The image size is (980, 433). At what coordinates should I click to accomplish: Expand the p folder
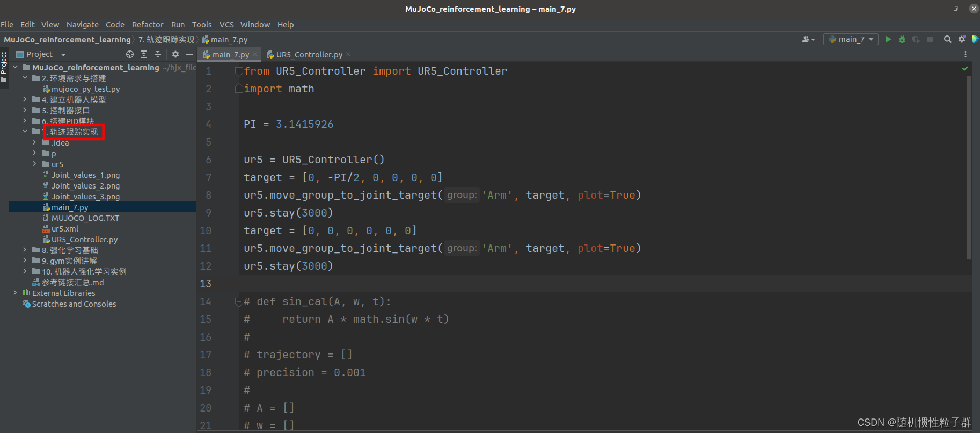pos(34,153)
